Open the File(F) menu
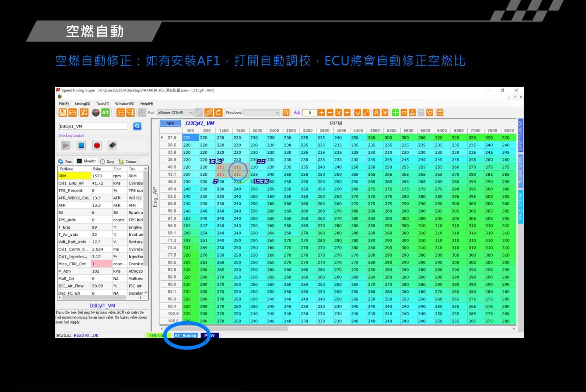Image resolution: width=586 pixels, height=392 pixels. (x=64, y=104)
